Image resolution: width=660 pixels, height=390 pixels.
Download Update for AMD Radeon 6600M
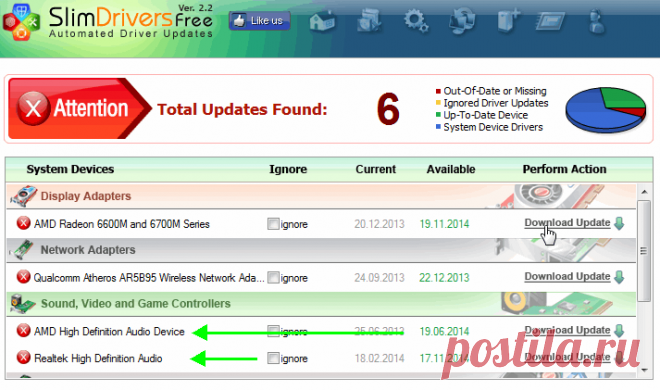567,223
